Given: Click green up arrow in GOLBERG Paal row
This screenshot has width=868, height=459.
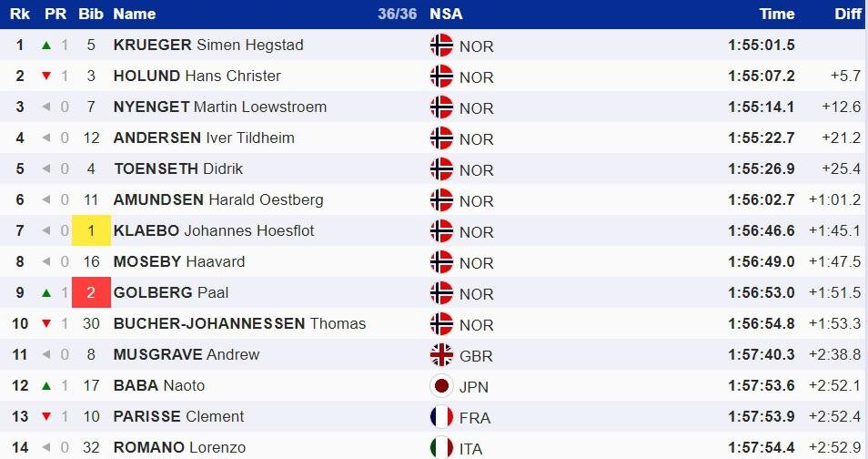Looking at the screenshot, I should pyautogui.click(x=46, y=292).
